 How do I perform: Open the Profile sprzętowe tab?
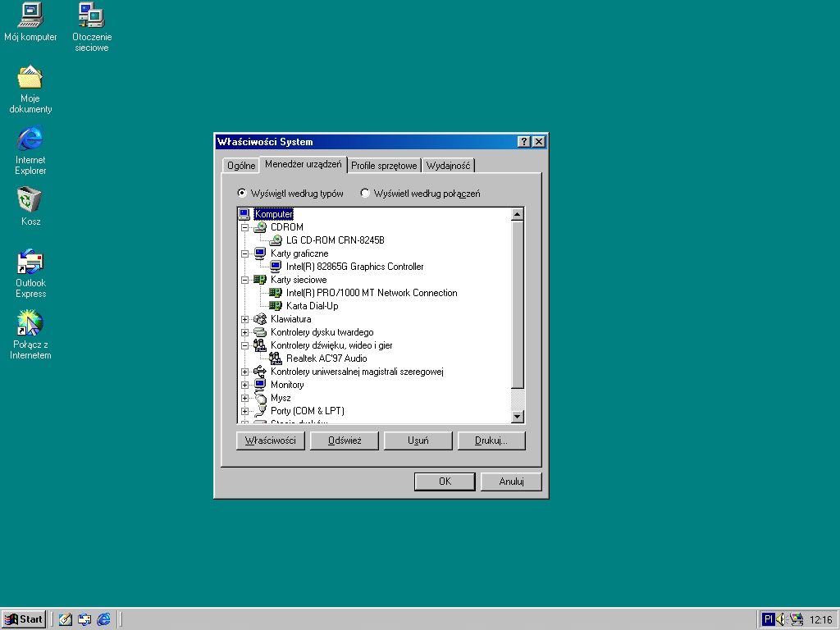pyautogui.click(x=384, y=166)
